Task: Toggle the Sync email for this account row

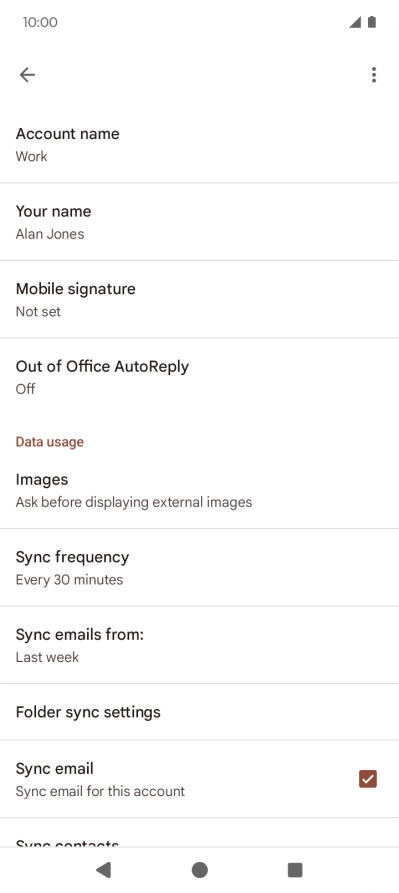Action: (x=199, y=779)
